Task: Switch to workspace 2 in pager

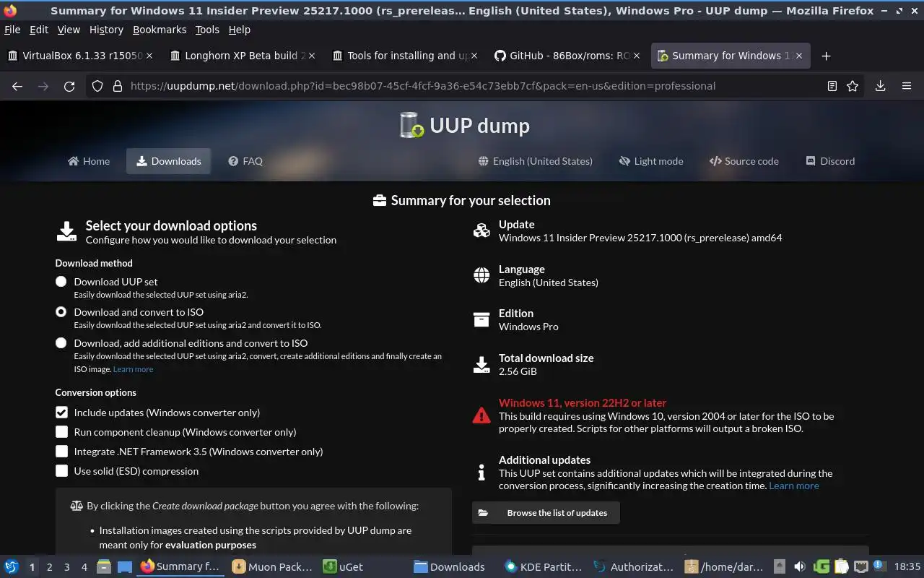Action: tap(49, 567)
